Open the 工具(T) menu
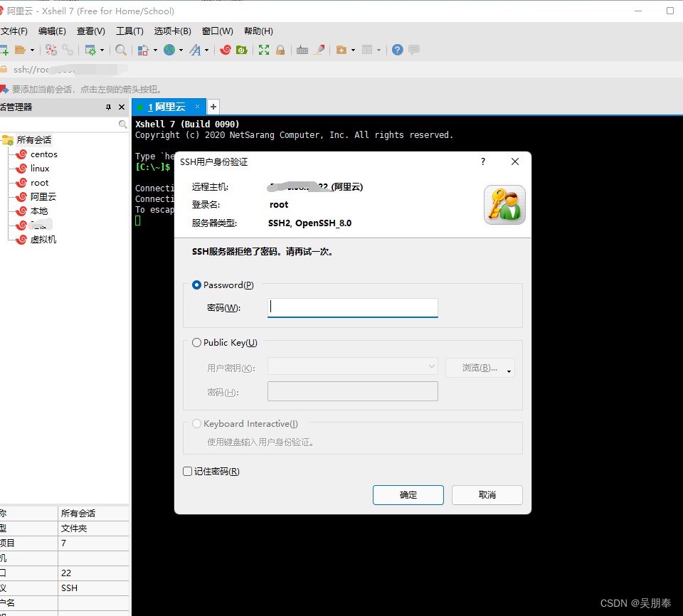 coord(129,31)
